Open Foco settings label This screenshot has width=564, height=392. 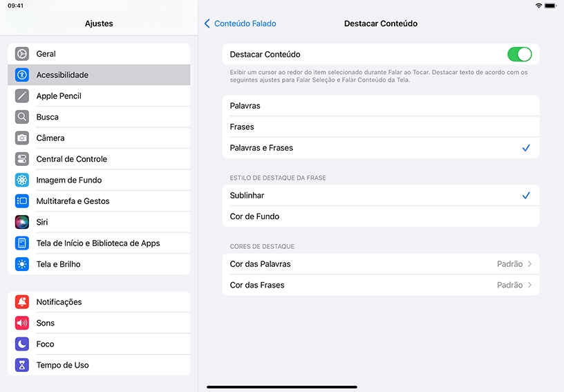tap(45, 344)
